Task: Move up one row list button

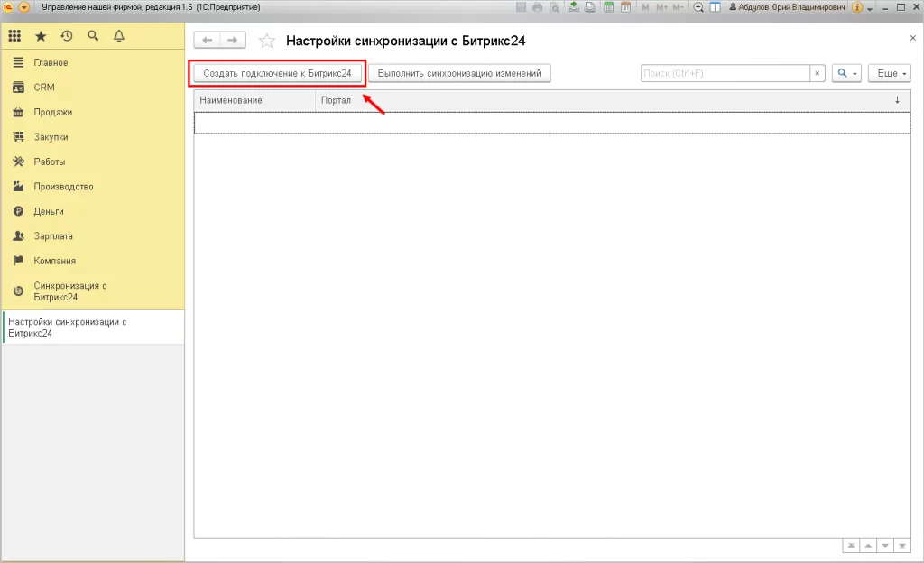Action: 868,546
